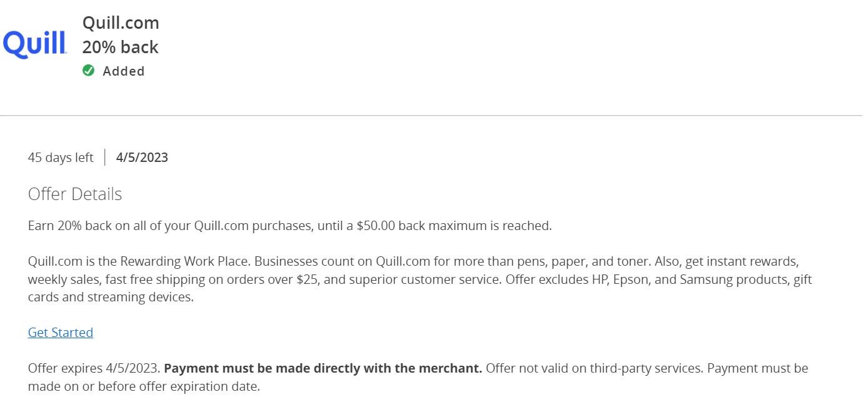Image resolution: width=868 pixels, height=412 pixels.
Task: Click the horizontal separator line below header
Action: pos(431,116)
